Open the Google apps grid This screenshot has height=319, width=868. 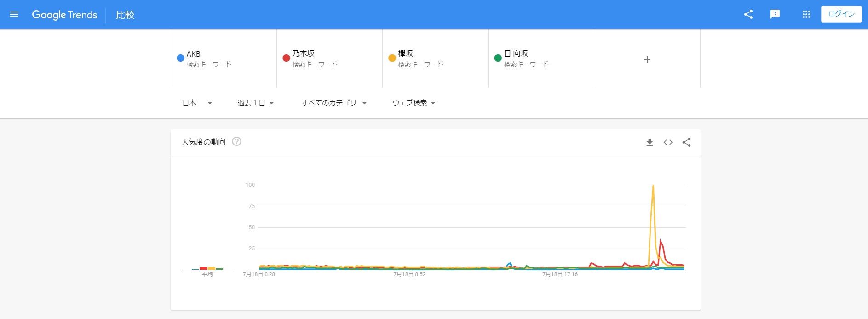(x=806, y=14)
